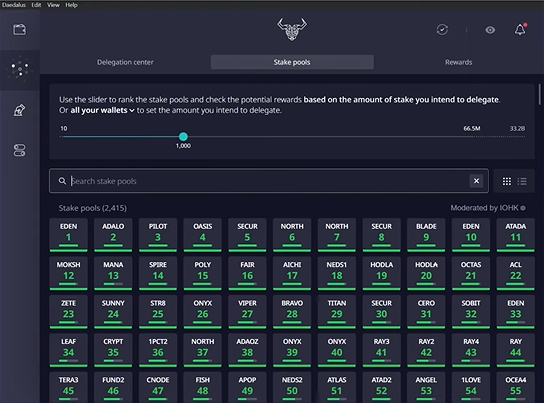This screenshot has width=544, height=403.
Task: Toggle discreet mode eye icon
Action: pos(490,30)
